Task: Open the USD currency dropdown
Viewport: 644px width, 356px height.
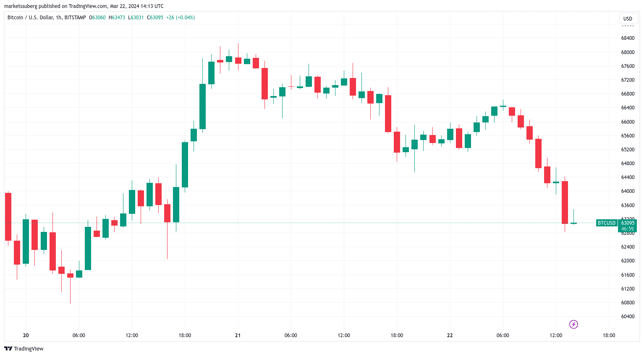Action: pos(628,18)
